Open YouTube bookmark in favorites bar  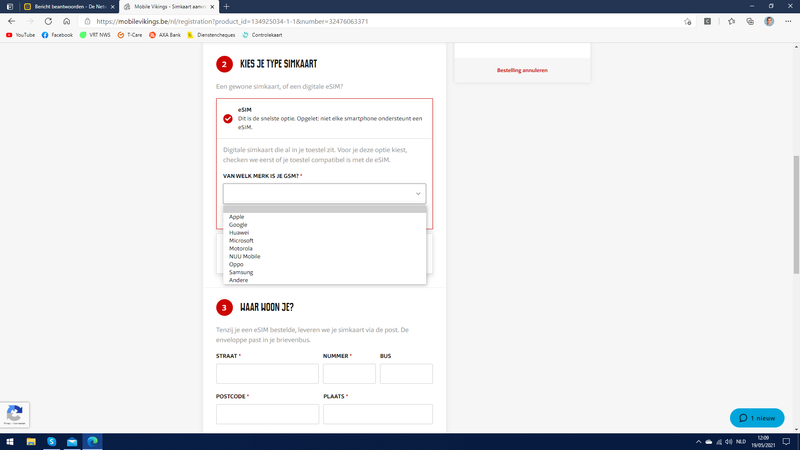click(20, 34)
